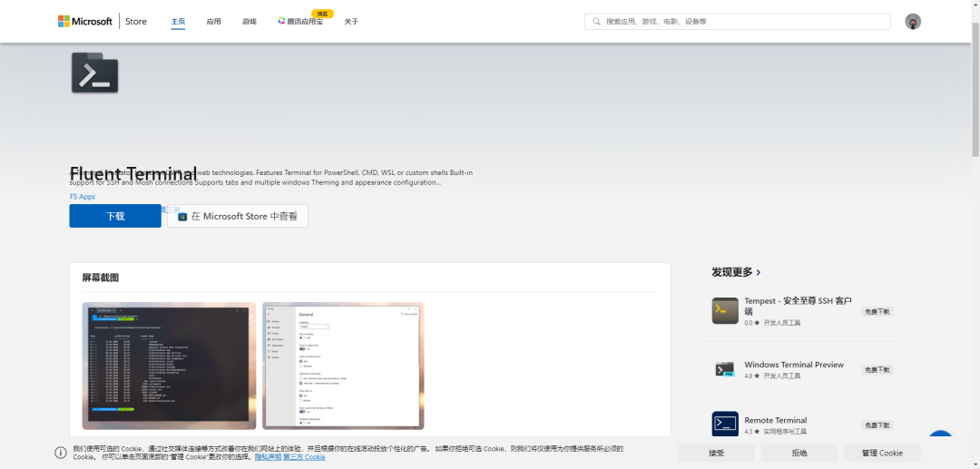Click 在 Microsoft Store 中查看 button
The image size is (980, 469).
pos(238,216)
